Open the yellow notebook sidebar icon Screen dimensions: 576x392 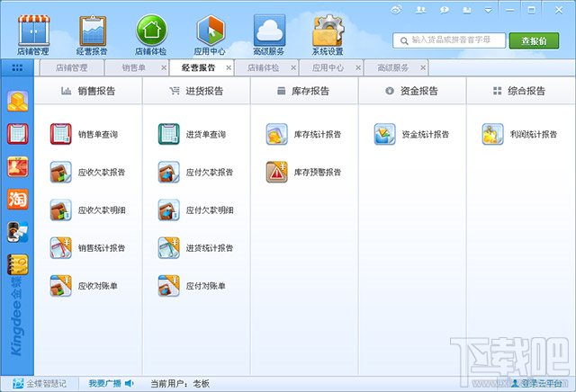18,264
